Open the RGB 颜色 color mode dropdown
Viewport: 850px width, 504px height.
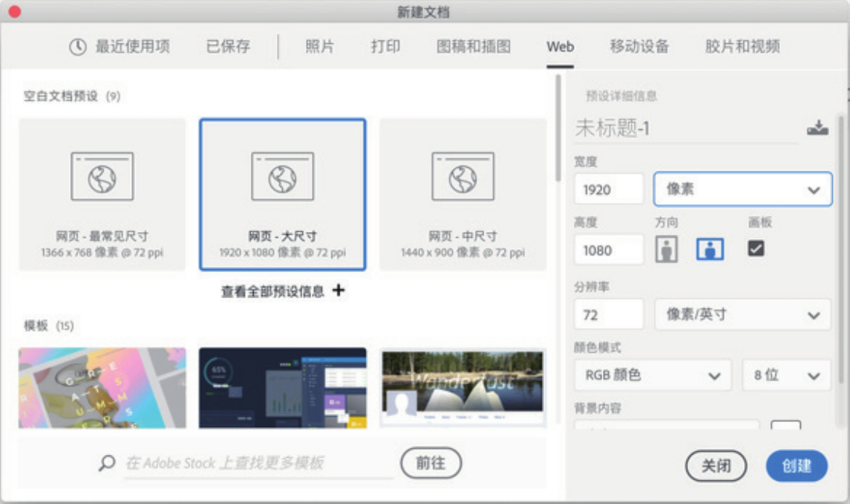652,375
